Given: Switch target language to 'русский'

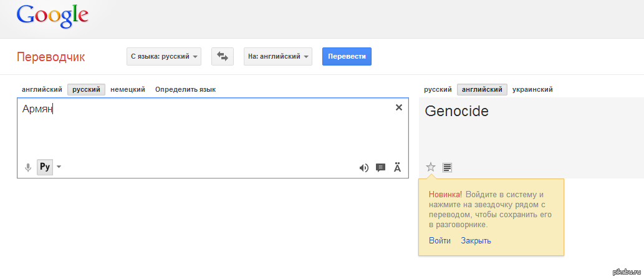Looking at the screenshot, I should [x=438, y=89].
